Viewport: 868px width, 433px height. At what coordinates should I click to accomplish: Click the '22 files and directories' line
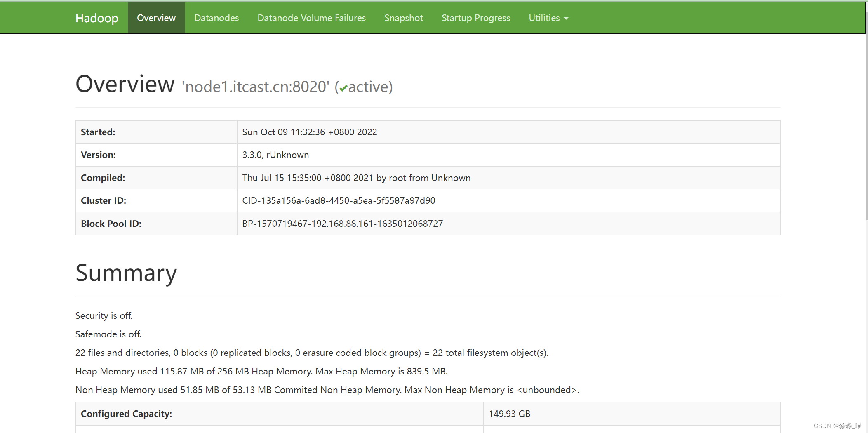(312, 353)
